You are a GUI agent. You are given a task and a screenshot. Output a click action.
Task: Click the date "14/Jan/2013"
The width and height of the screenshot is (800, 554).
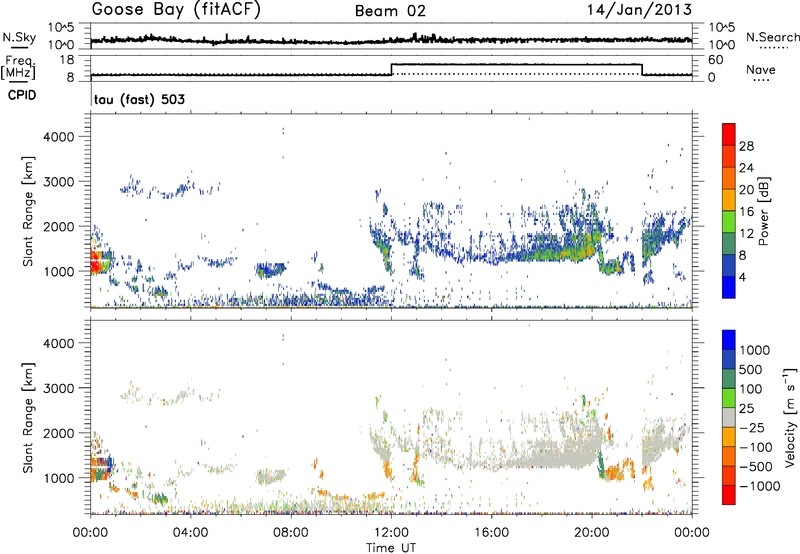(640, 10)
